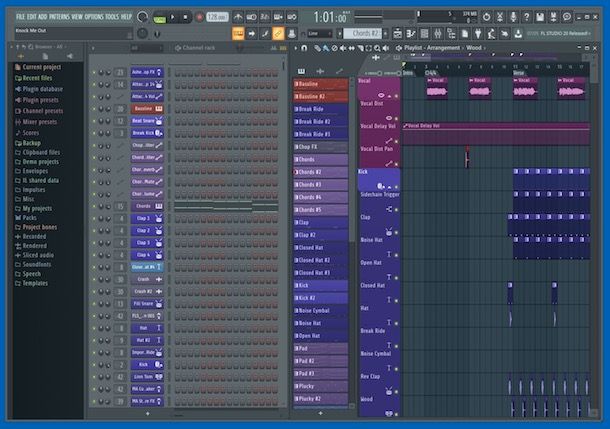Start playback with the play button

[x=173, y=18]
